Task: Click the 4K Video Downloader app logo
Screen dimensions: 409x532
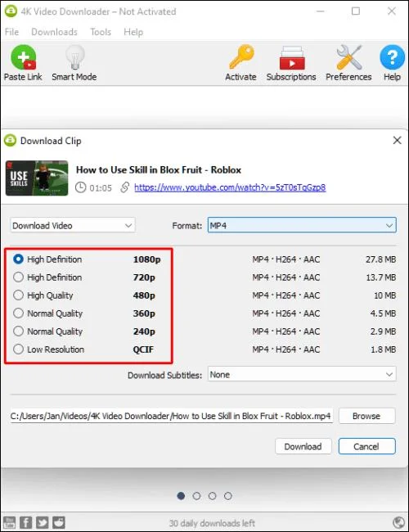Action: point(11,11)
